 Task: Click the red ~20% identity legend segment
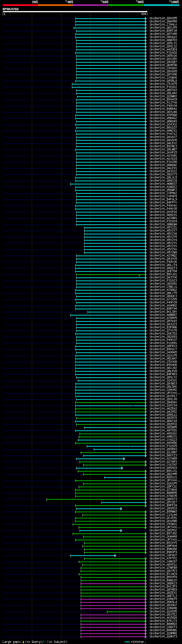[x=20, y=5]
